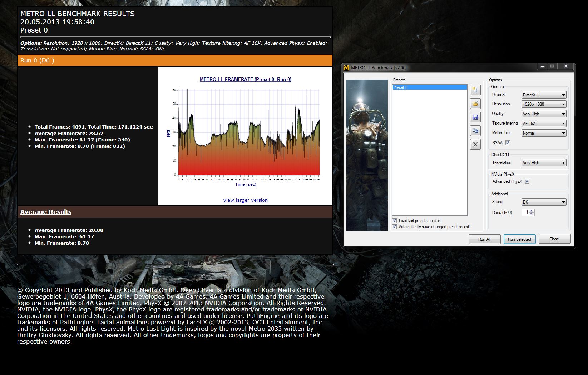Click the Average Framerate: 28.00 line

[x=69, y=230]
